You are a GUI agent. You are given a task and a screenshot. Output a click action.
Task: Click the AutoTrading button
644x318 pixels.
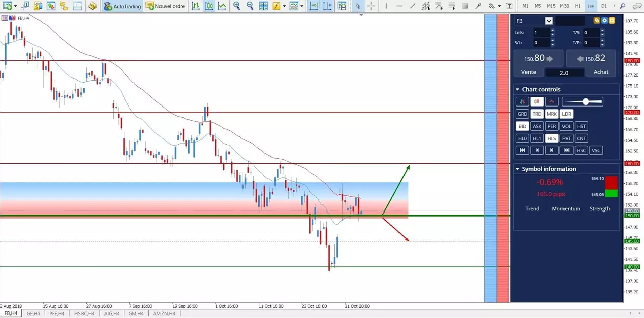(x=122, y=6)
